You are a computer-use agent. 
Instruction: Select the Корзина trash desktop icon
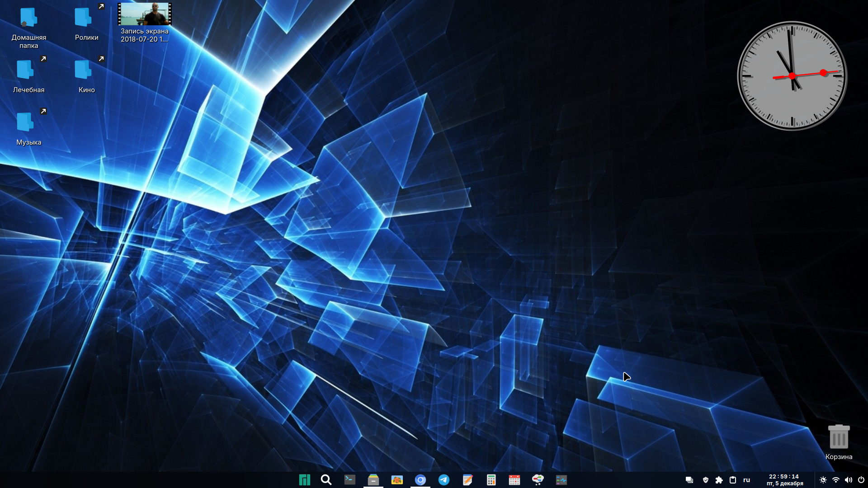point(839,437)
